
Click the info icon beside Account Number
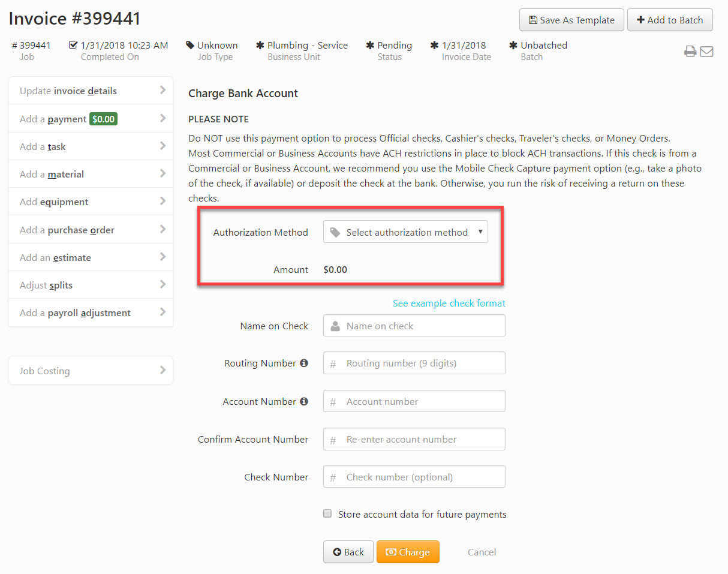(x=303, y=401)
